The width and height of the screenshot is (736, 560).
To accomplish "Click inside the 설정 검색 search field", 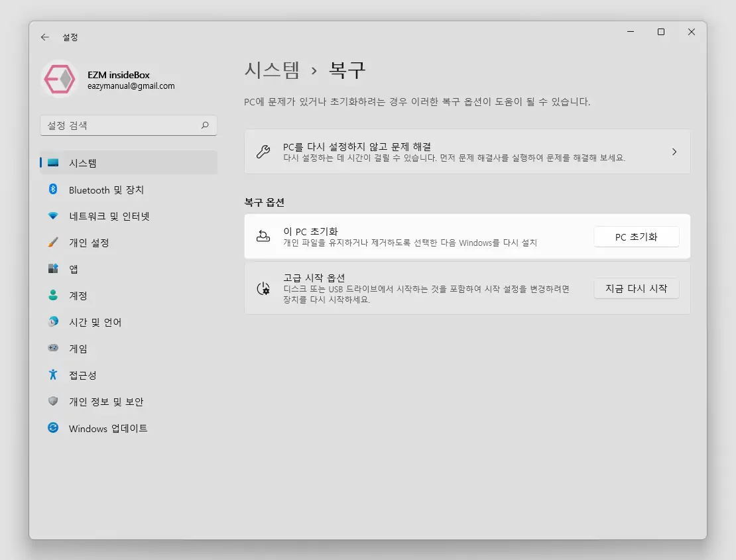I will pyautogui.click(x=119, y=125).
